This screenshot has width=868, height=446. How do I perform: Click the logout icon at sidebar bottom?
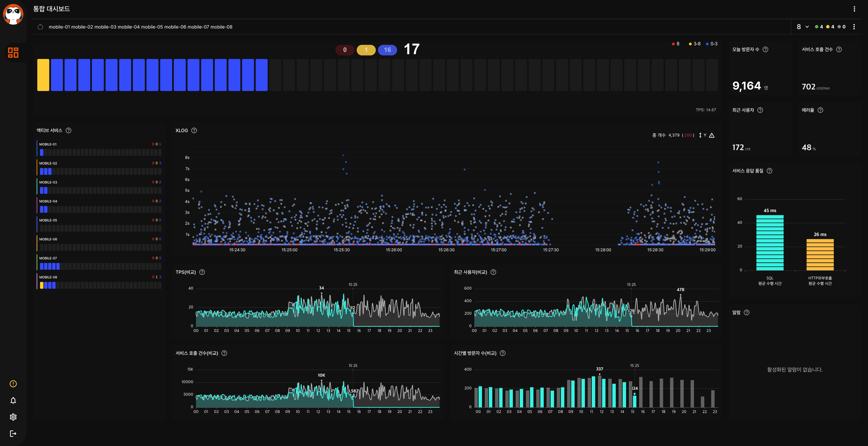(x=13, y=434)
